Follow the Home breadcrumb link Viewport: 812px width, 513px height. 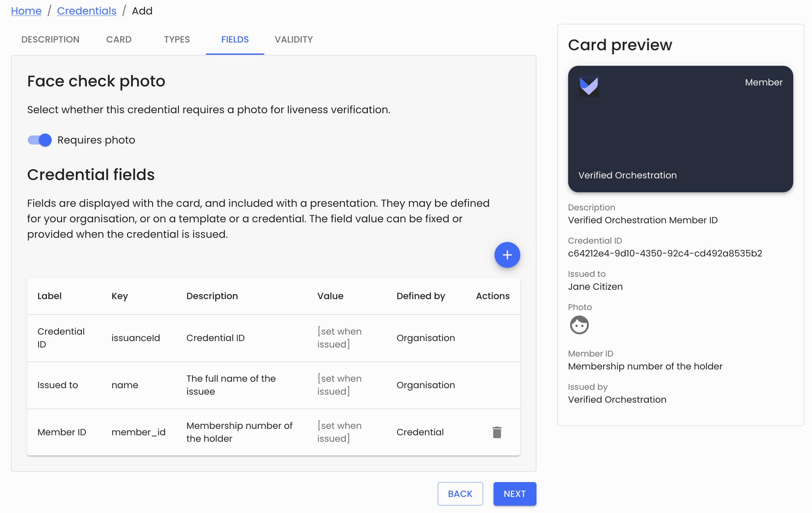[26, 11]
